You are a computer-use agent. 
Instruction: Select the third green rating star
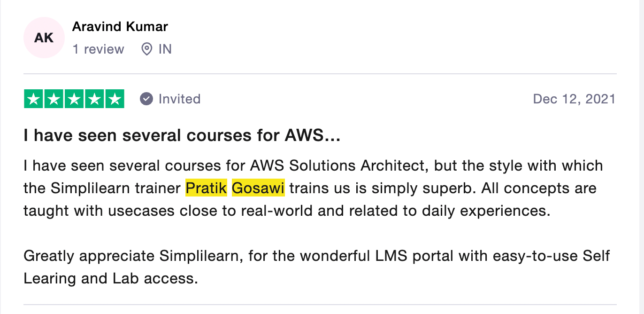pyautogui.click(x=74, y=99)
